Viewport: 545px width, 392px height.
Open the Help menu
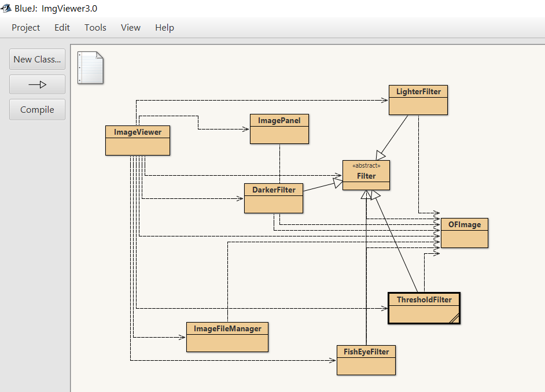[x=164, y=27]
